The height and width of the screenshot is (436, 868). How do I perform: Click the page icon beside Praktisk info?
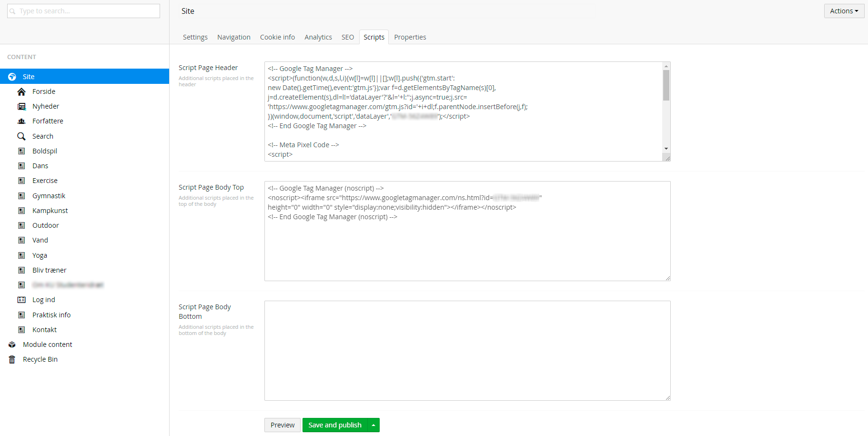(21, 315)
